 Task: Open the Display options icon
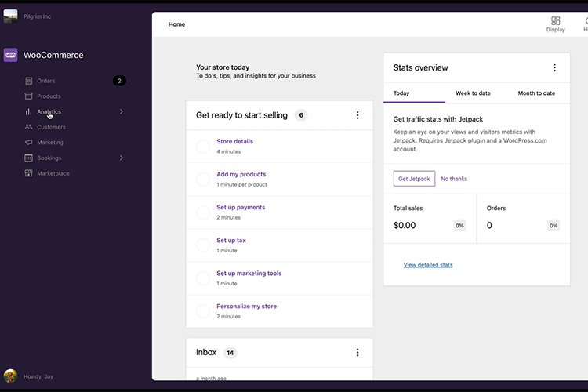click(x=555, y=21)
